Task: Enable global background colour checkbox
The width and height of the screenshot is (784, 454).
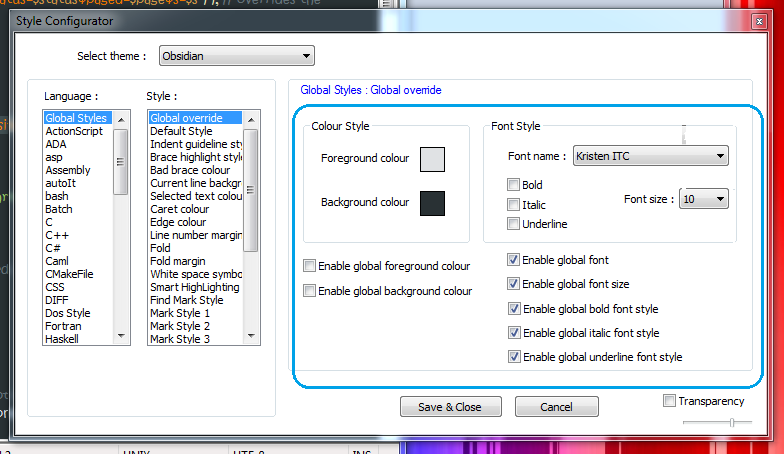Action: (x=310, y=290)
